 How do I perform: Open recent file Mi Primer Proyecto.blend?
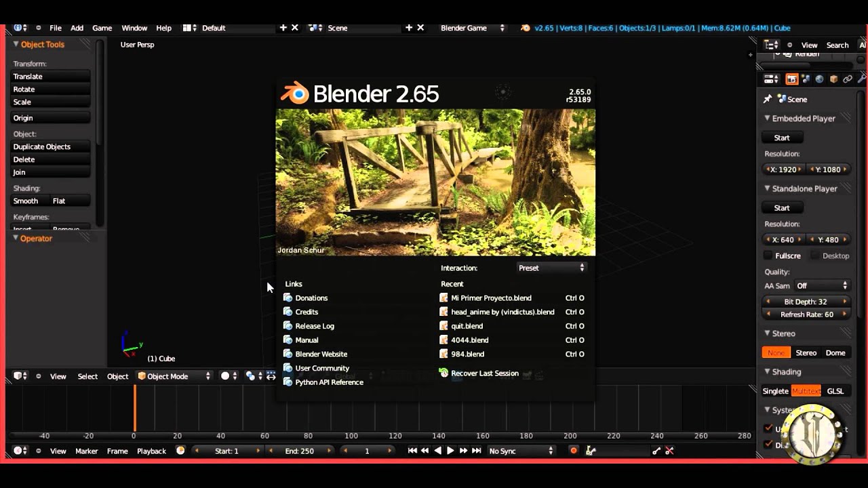tap(491, 298)
